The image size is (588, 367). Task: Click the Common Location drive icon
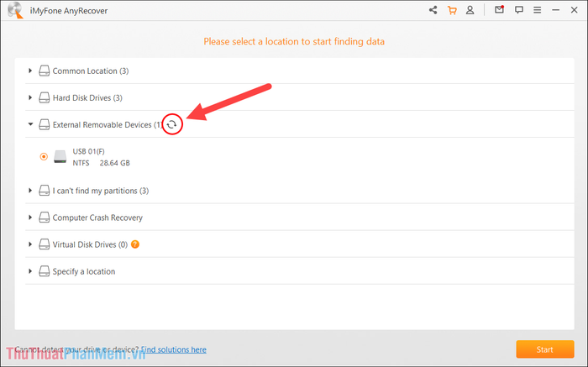tap(45, 71)
